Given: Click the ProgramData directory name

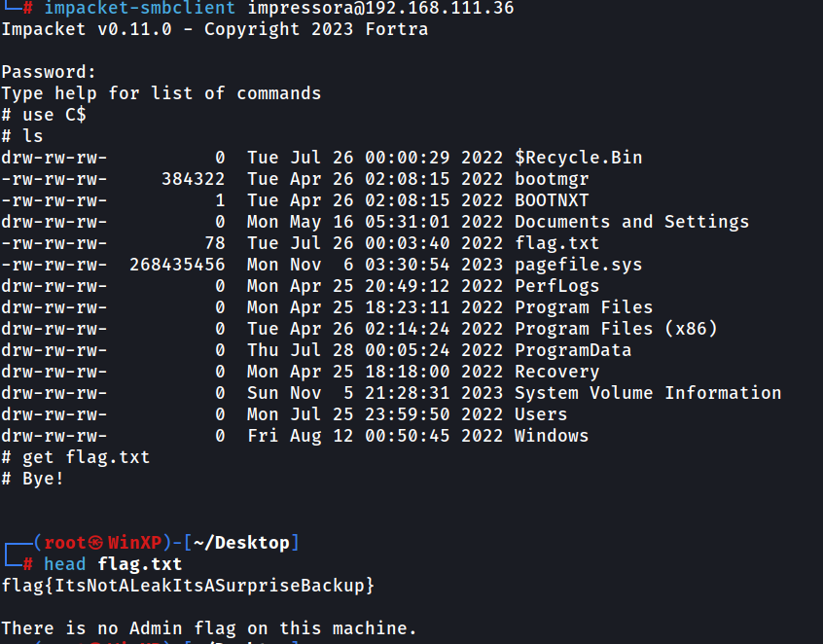Looking at the screenshot, I should click(573, 350).
